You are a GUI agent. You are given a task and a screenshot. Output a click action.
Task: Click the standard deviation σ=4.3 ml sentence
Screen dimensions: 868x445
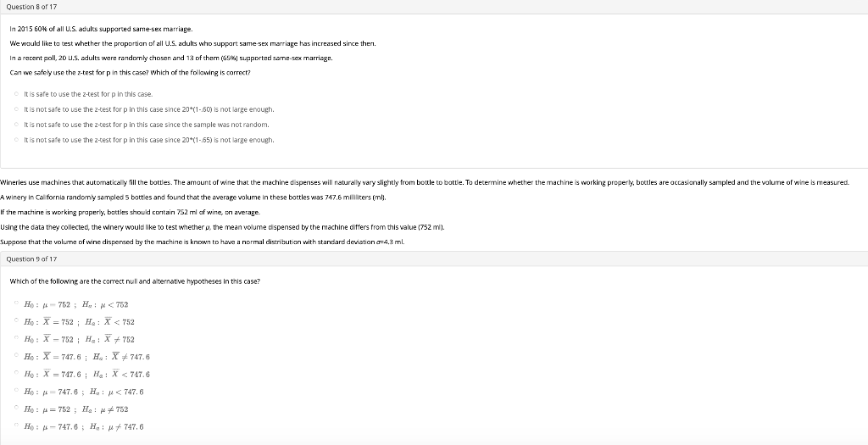coord(202,242)
